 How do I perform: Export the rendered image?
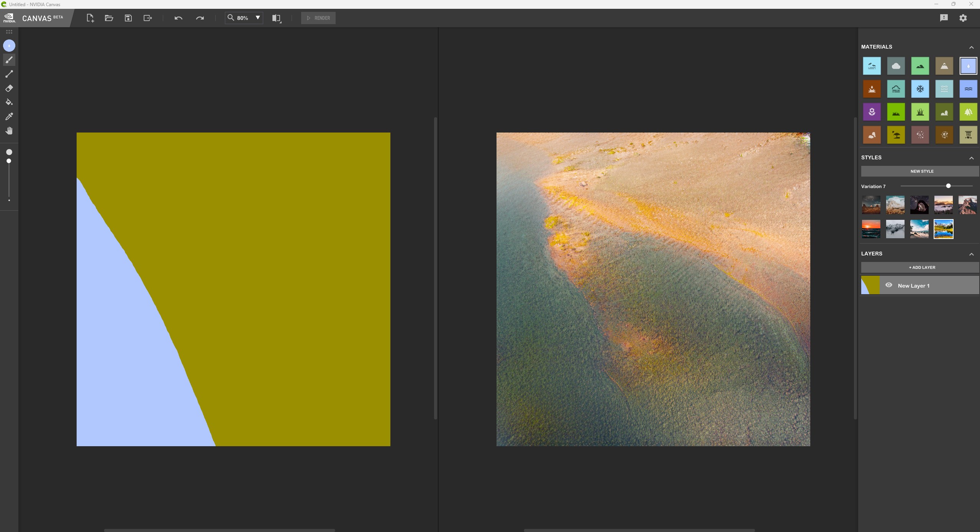(147, 18)
